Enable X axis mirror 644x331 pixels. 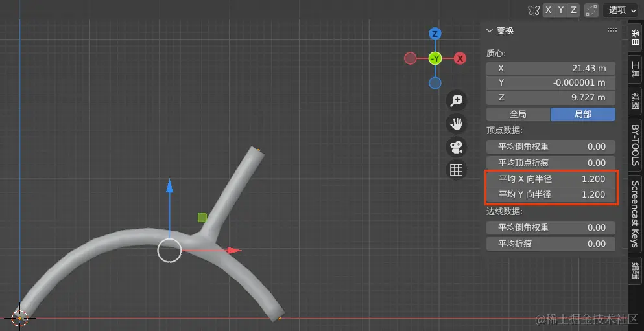548,10
